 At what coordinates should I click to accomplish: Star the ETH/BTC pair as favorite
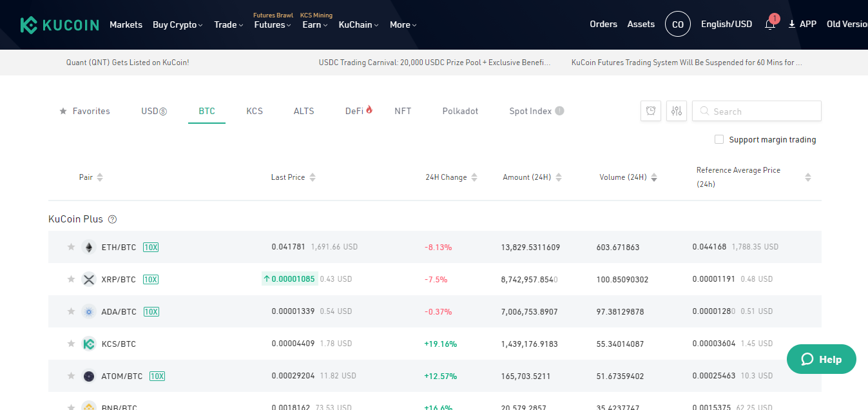pos(72,247)
